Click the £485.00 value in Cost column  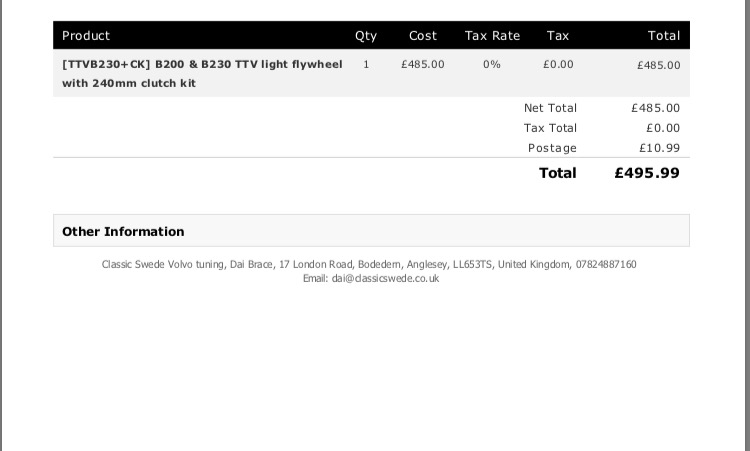pyautogui.click(x=423, y=64)
